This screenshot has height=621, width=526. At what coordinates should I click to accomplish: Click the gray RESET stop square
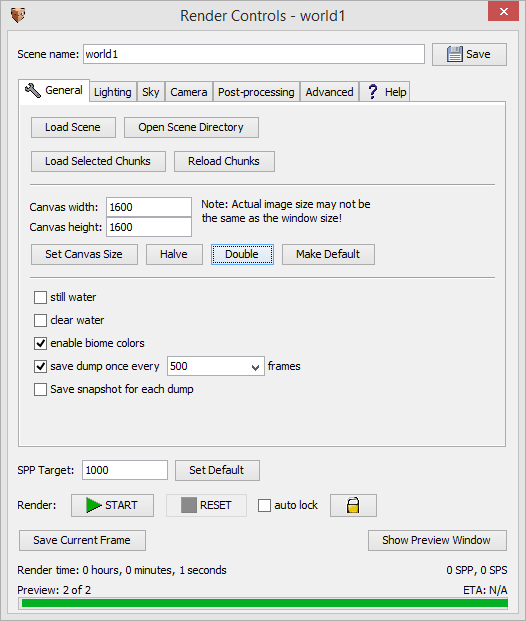pyautogui.click(x=189, y=505)
